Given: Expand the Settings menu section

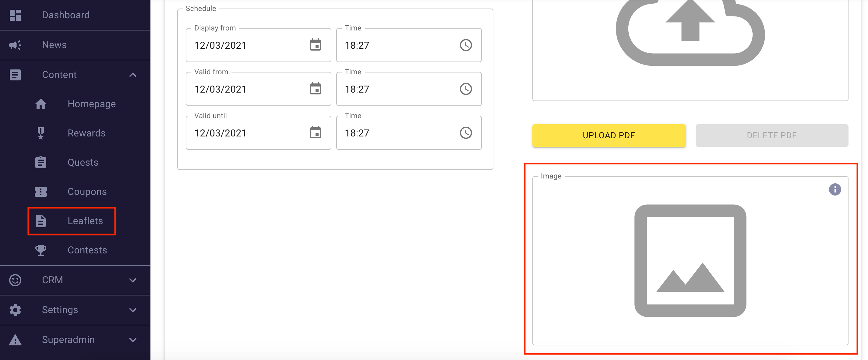Looking at the screenshot, I should pyautogui.click(x=133, y=310).
